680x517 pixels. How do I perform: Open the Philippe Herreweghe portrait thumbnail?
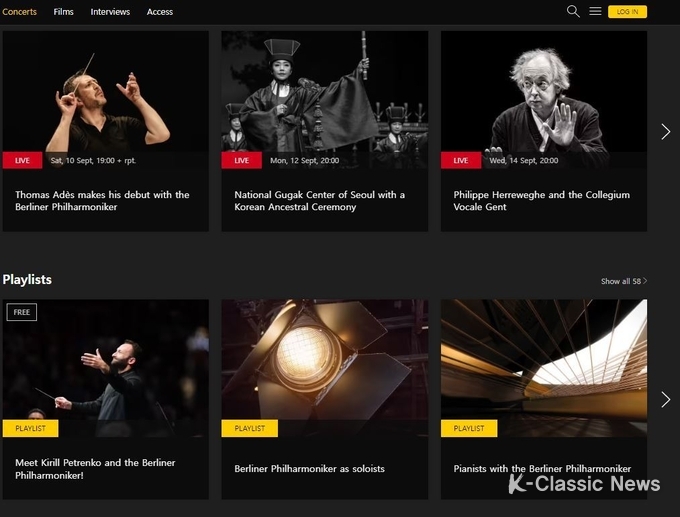coord(544,99)
